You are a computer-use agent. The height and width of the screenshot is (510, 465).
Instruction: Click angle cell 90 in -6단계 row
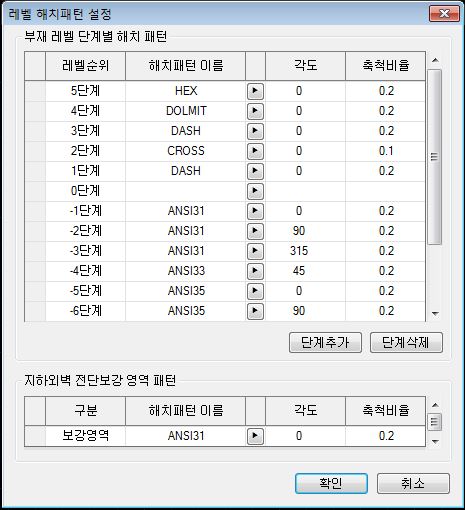[x=305, y=311]
